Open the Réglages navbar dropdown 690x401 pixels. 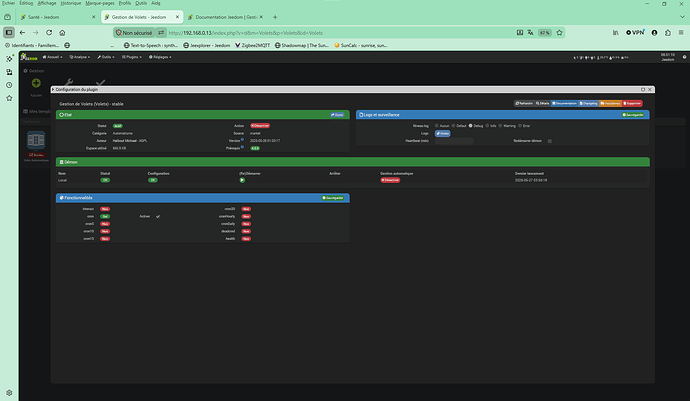click(x=160, y=57)
